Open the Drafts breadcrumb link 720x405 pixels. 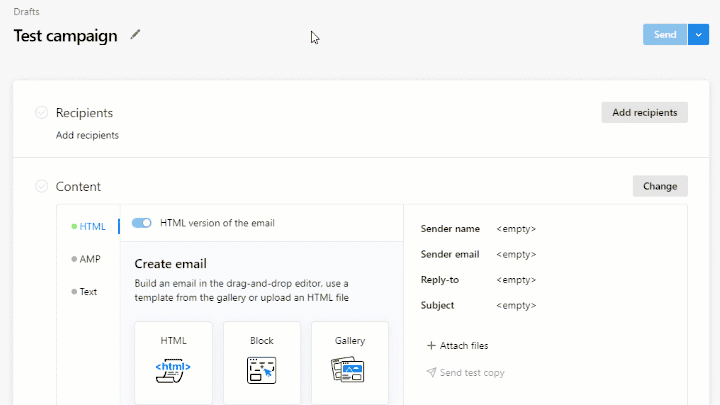point(27,12)
